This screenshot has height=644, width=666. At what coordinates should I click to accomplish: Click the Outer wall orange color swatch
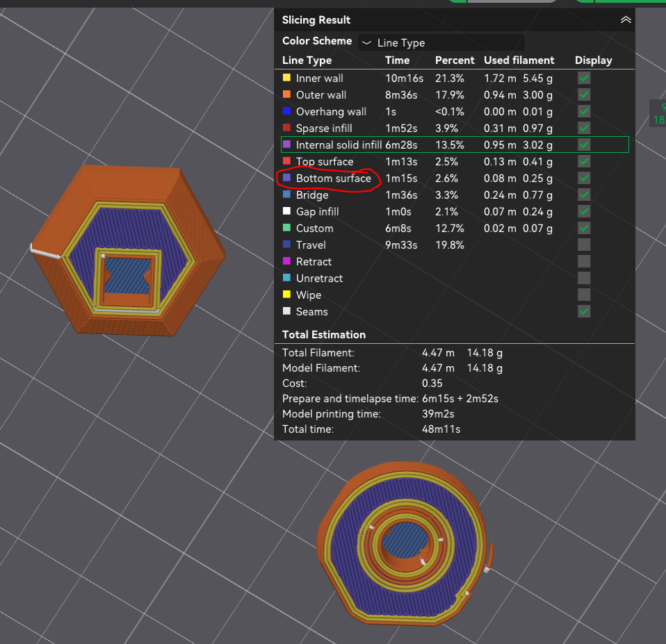pos(286,94)
